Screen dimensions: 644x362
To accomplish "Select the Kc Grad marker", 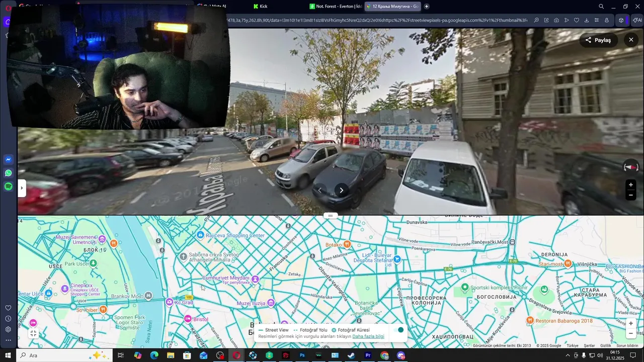I will [170, 302].
